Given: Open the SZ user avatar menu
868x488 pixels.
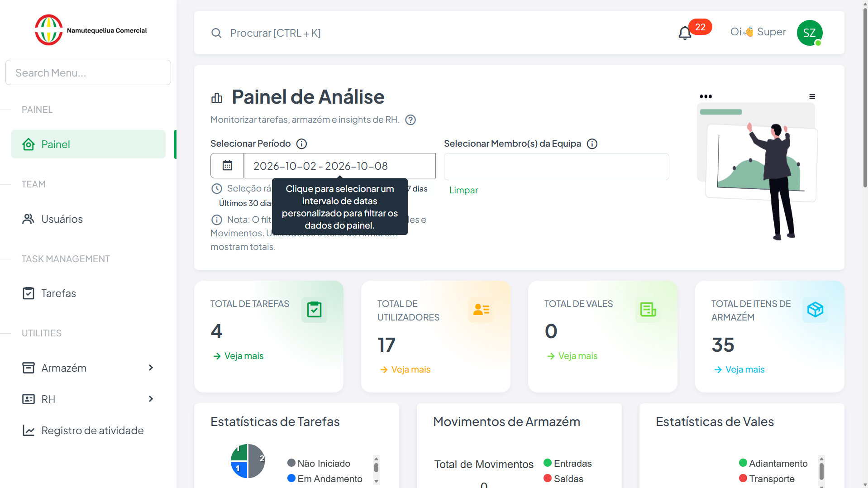Looking at the screenshot, I should pyautogui.click(x=810, y=33).
